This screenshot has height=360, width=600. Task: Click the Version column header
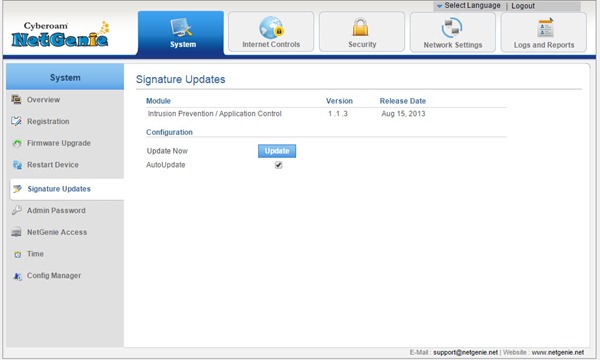click(x=339, y=101)
